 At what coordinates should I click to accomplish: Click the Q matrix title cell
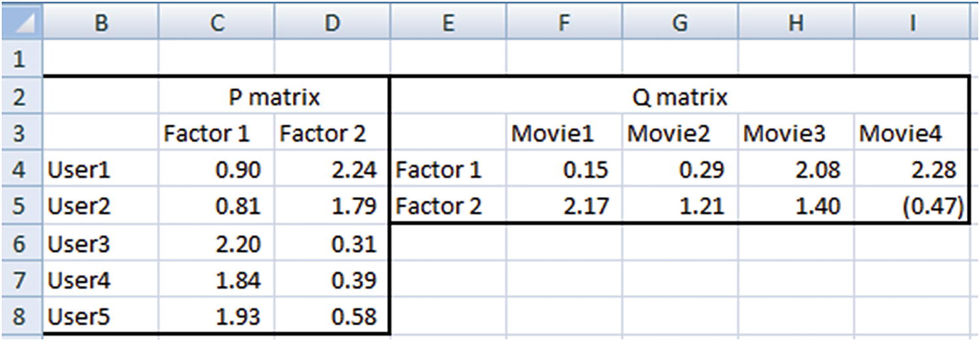pyautogui.click(x=681, y=97)
